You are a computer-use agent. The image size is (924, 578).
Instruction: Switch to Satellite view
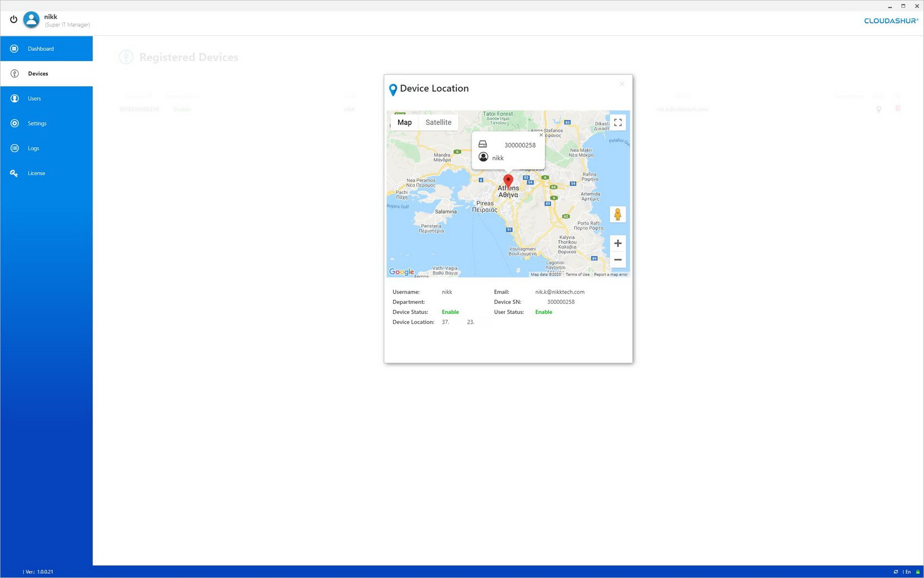pyautogui.click(x=438, y=122)
